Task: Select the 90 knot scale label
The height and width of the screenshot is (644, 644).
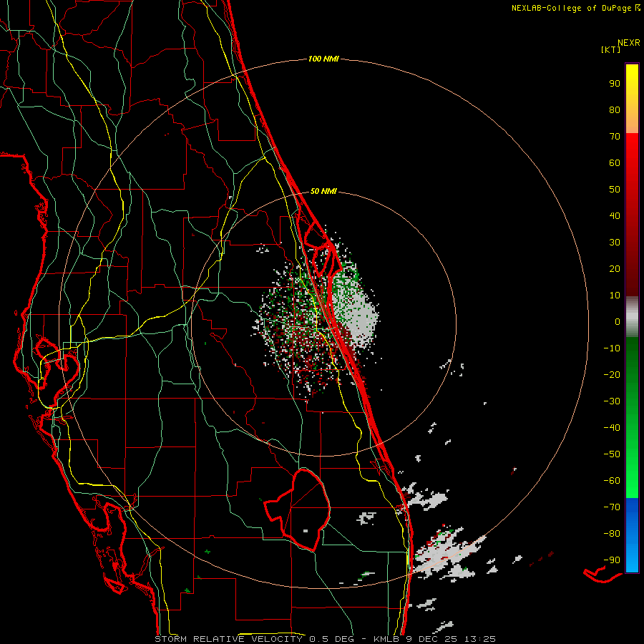Action: [615, 84]
